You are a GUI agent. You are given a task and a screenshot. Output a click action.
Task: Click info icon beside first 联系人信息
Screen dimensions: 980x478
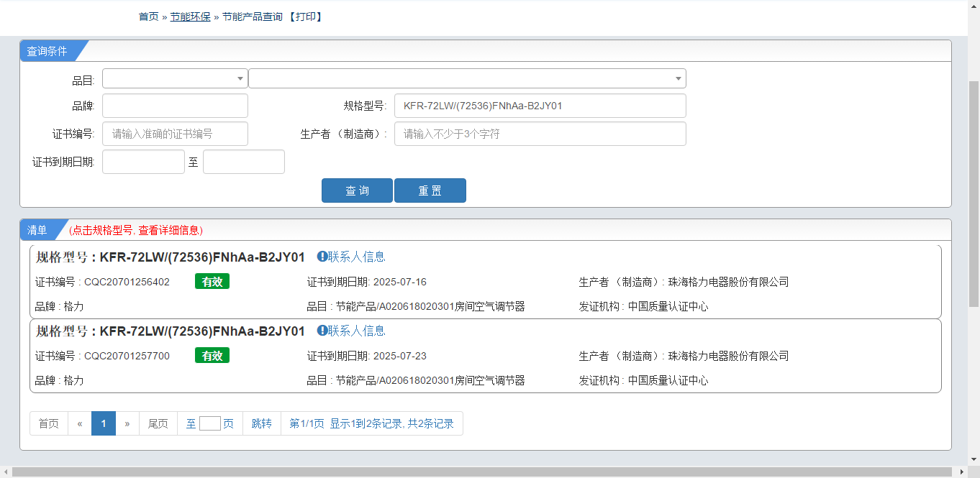(x=322, y=257)
